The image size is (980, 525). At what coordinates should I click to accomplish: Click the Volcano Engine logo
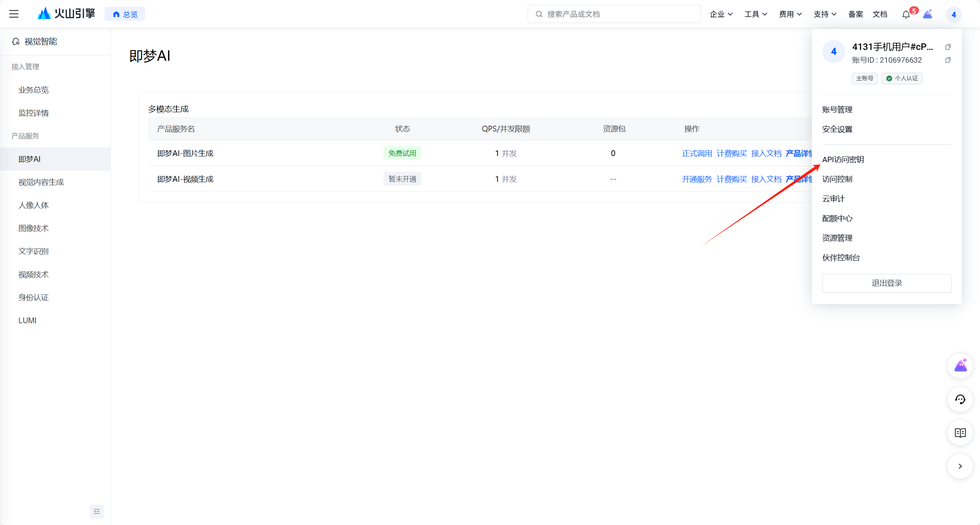66,14
